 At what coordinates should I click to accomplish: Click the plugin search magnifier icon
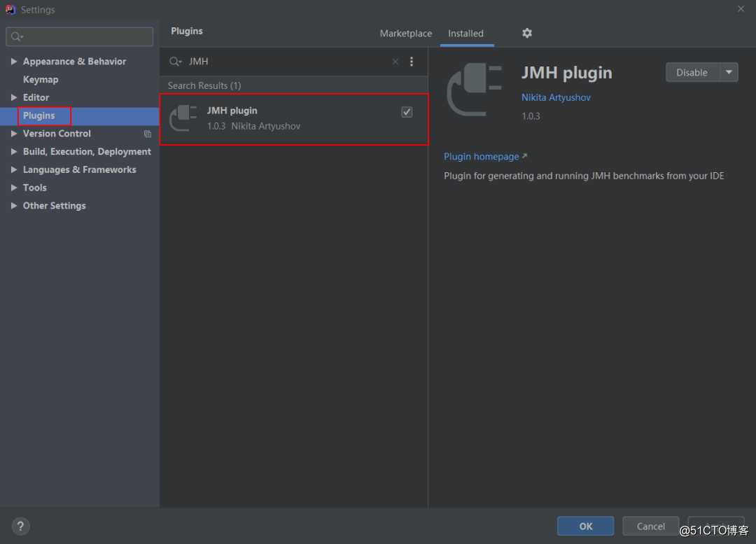click(x=175, y=62)
